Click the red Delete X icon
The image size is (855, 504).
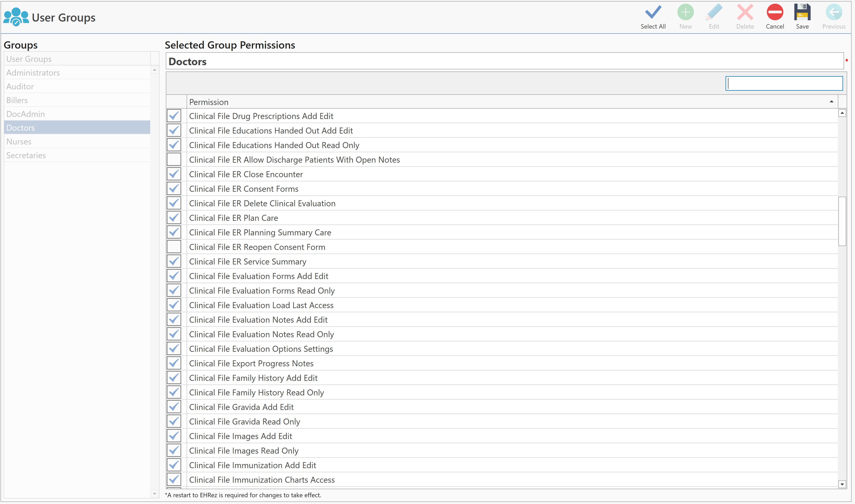[x=745, y=12]
